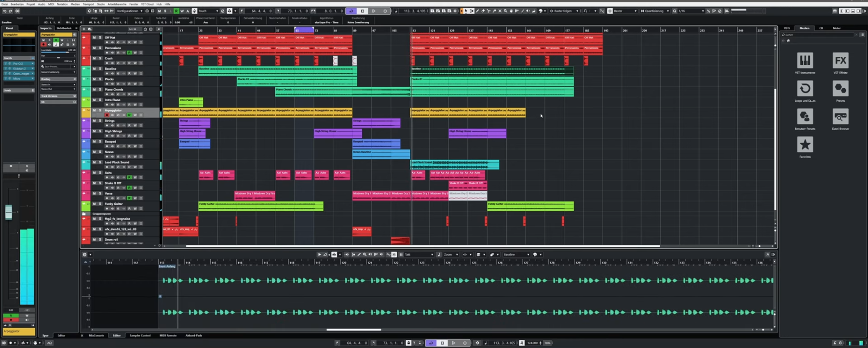Open Raster folgen dropdown
868x348 pixels.
(x=564, y=11)
